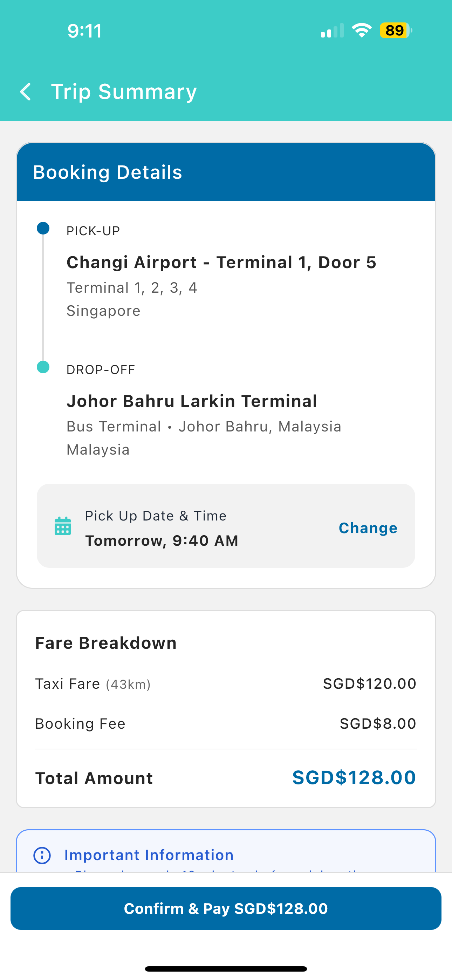Tap the Total Amount SGD$128.00 value

(354, 778)
